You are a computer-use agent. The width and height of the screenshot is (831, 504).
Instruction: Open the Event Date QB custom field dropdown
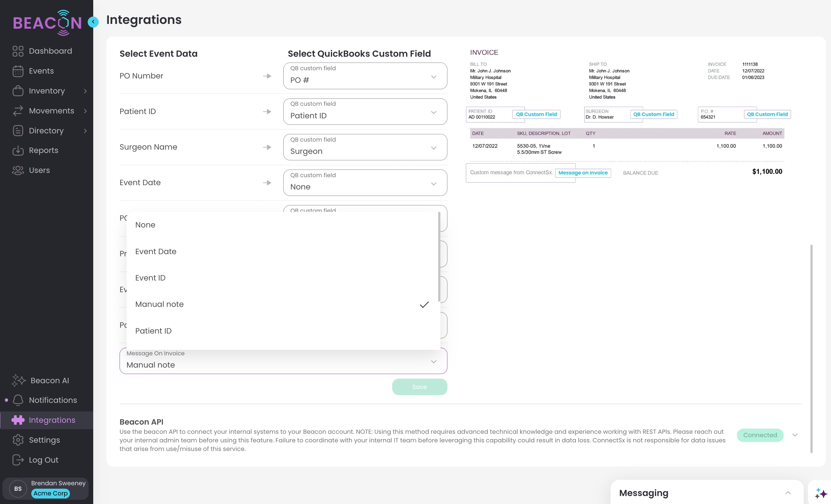pyautogui.click(x=365, y=183)
